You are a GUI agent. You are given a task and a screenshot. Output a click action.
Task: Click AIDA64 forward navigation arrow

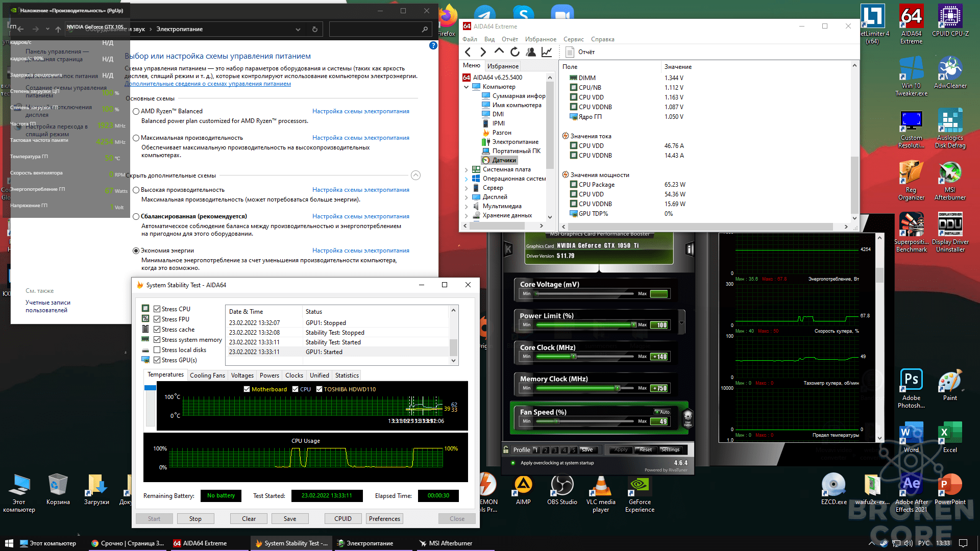pyautogui.click(x=483, y=52)
